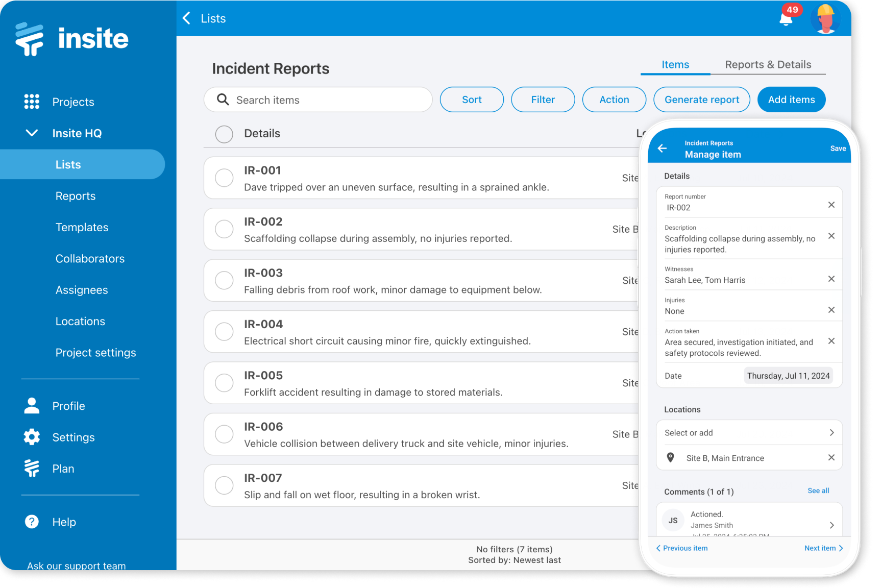Open See all comments link
Viewport: 882px width, 588px height.
818,491
